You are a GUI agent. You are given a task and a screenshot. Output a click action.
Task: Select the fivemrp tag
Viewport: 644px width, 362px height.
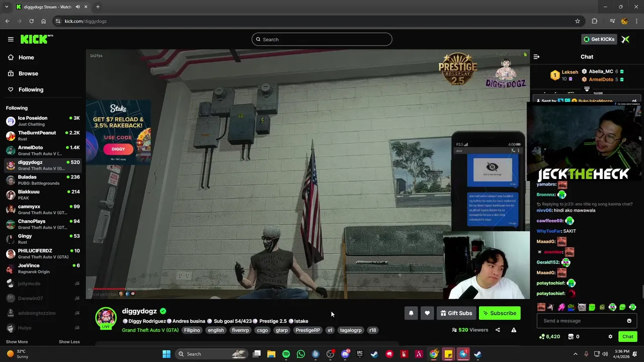240,330
